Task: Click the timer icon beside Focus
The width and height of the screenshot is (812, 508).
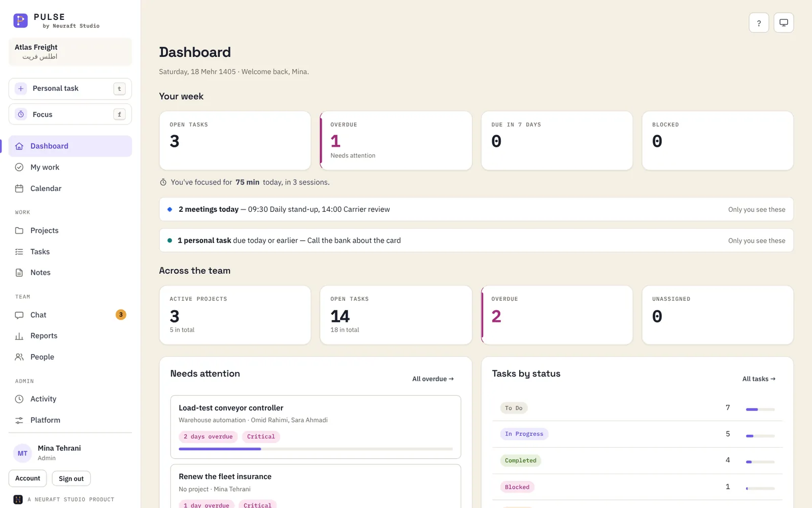Action: [x=21, y=114]
